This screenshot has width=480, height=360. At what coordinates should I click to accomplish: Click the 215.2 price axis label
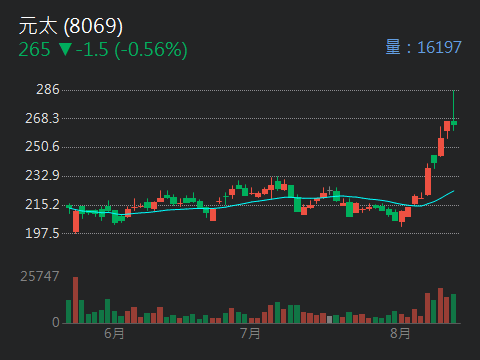(42, 204)
